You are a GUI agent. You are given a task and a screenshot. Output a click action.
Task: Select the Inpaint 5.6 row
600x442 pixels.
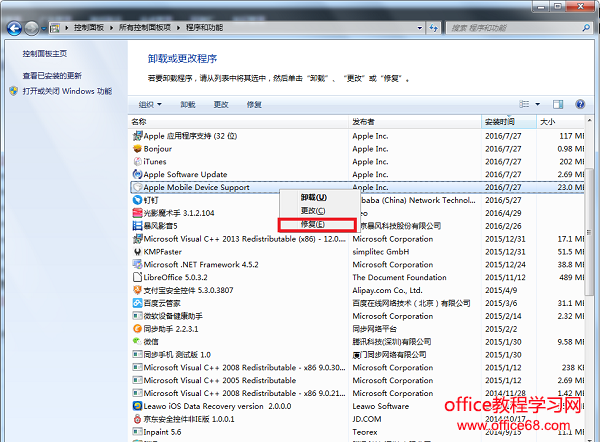pyautogui.click(x=357, y=432)
